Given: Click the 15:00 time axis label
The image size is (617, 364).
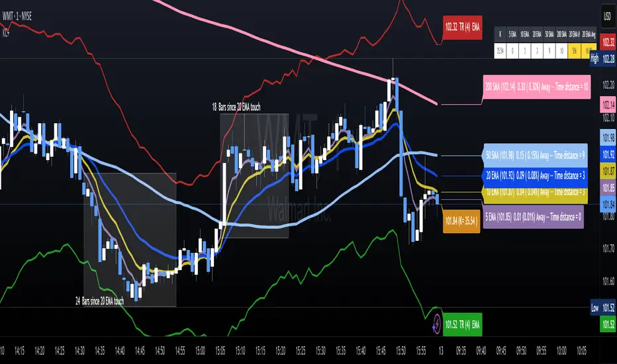Looking at the screenshot, I should point(200,351).
